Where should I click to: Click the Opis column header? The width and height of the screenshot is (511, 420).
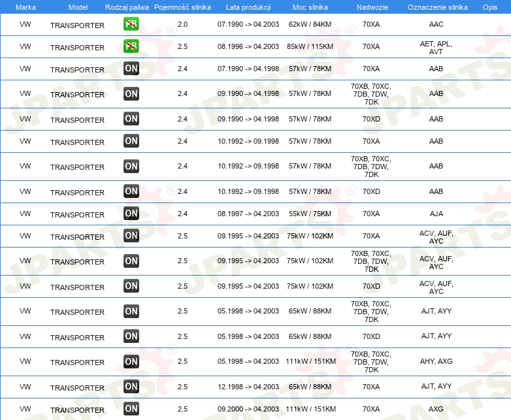[x=490, y=7]
